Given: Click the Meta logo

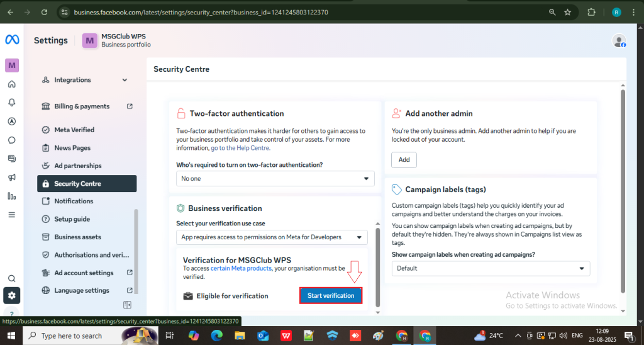Looking at the screenshot, I should click(12, 40).
